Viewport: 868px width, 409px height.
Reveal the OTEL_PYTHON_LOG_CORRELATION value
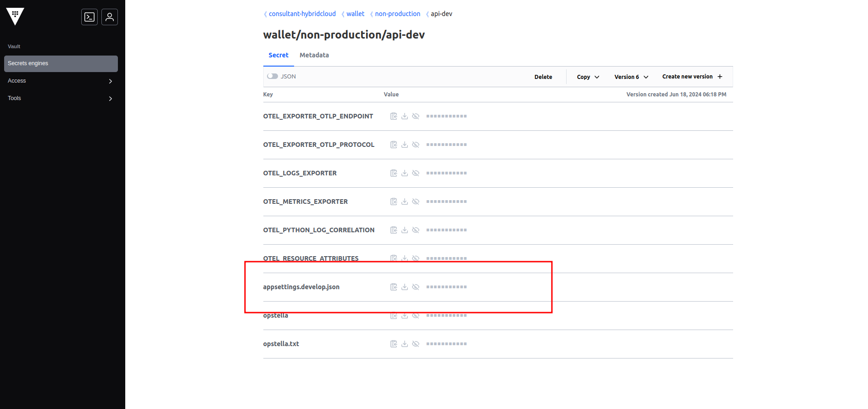tap(416, 230)
